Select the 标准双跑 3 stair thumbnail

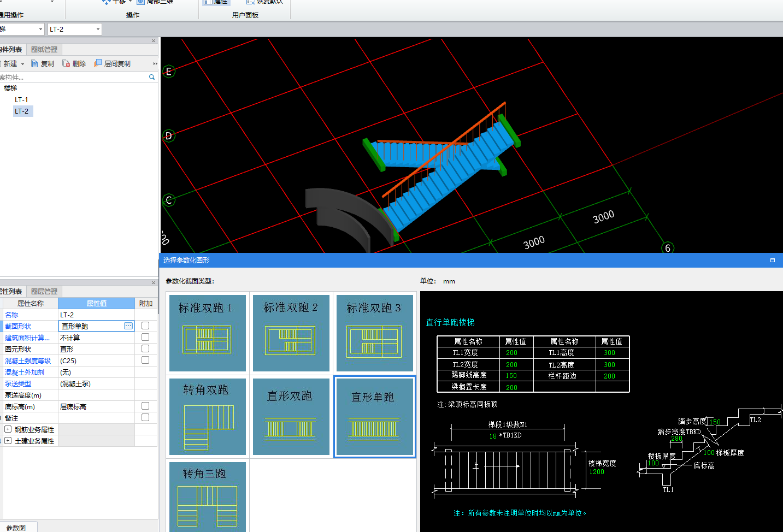375,333
